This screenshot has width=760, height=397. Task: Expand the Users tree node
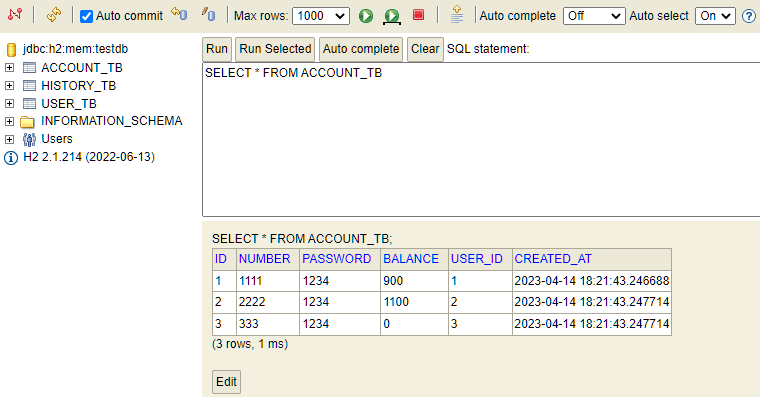click(9, 140)
